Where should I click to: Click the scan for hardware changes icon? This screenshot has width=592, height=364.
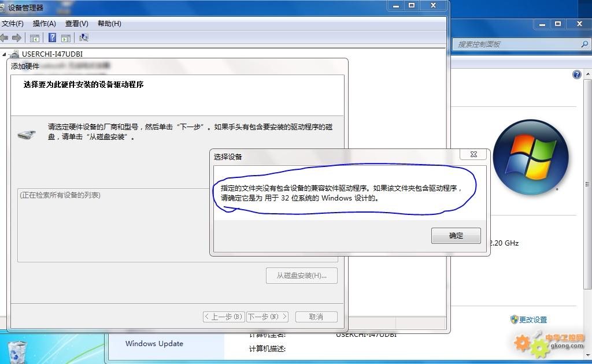click(x=84, y=38)
